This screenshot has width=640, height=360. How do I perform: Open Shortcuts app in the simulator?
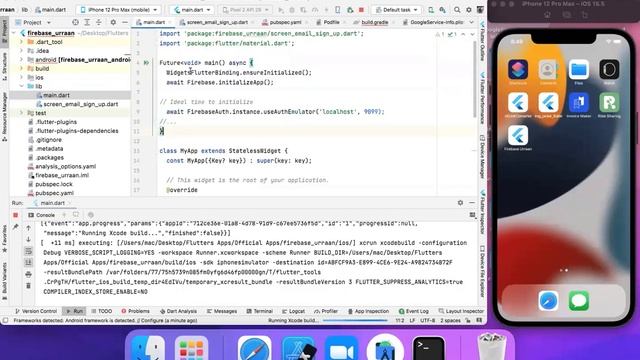[518, 69]
